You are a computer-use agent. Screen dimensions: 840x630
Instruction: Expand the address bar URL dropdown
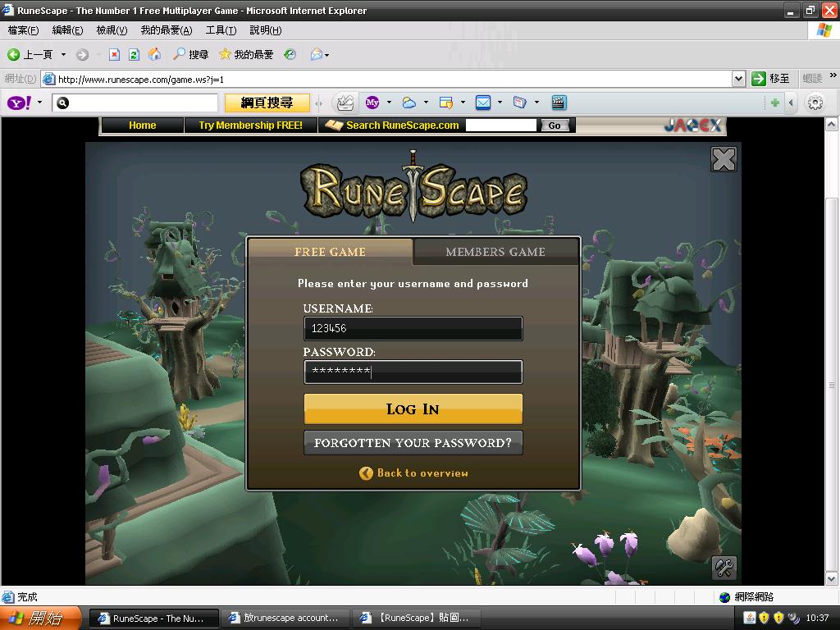[738, 79]
